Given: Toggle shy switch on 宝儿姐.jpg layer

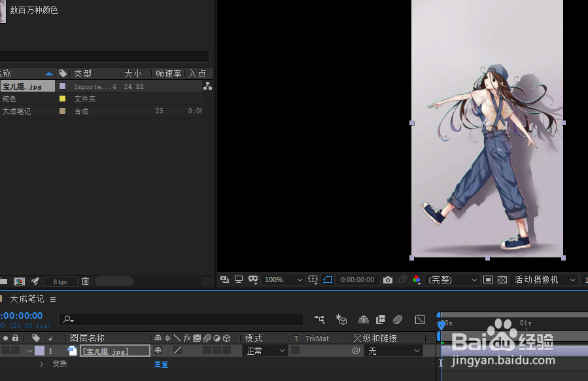Looking at the screenshot, I should (158, 350).
